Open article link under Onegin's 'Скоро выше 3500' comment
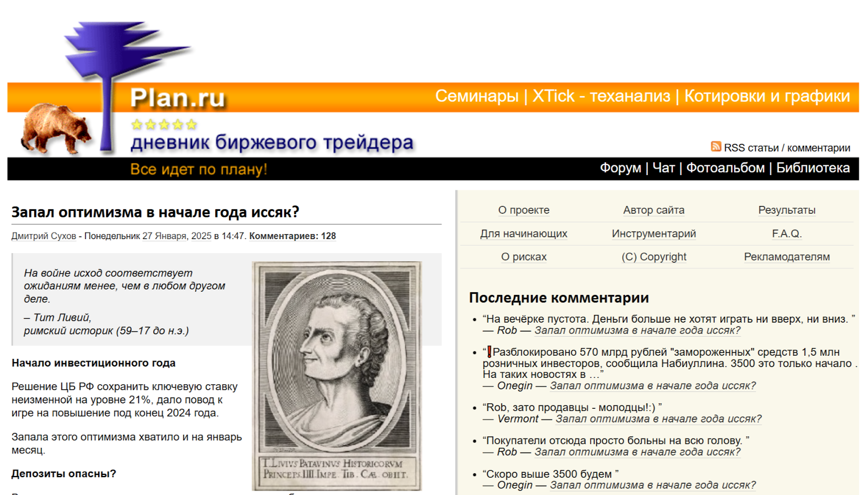 point(653,485)
